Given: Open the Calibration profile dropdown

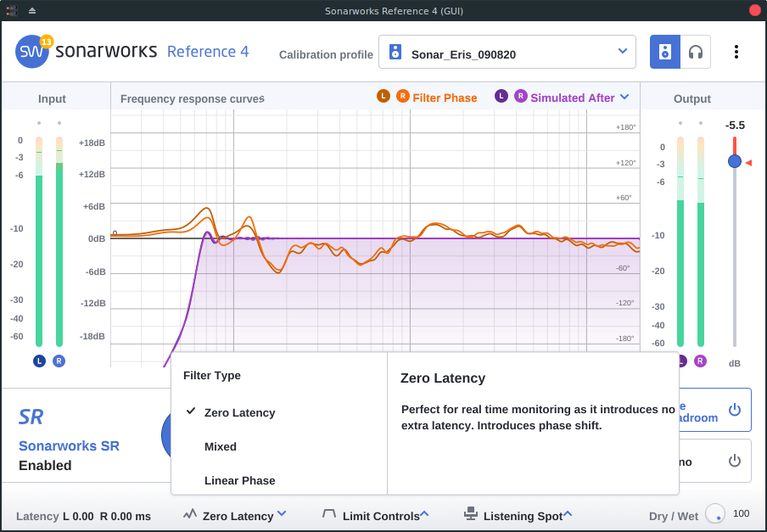Looking at the screenshot, I should pyautogui.click(x=507, y=52).
